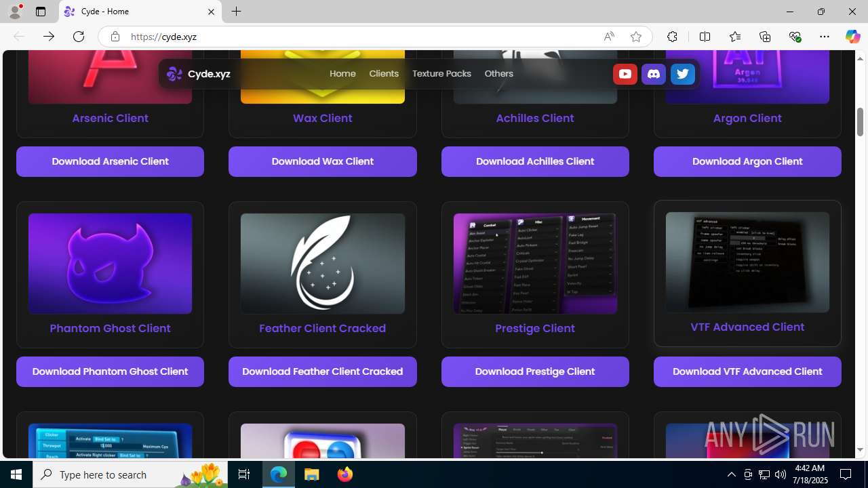Image resolution: width=868 pixels, height=488 pixels.
Task: Open the Discord icon in the site header
Action: coord(654,74)
